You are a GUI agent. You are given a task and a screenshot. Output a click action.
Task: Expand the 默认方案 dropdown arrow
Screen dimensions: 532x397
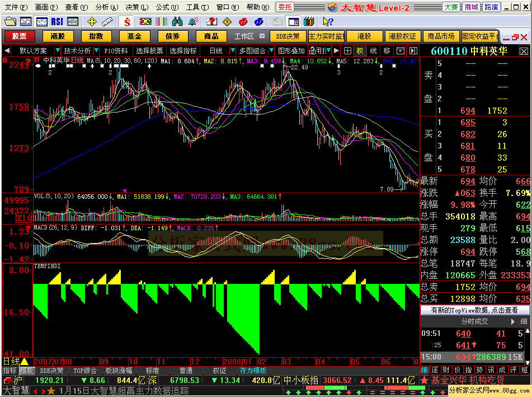tap(57, 50)
